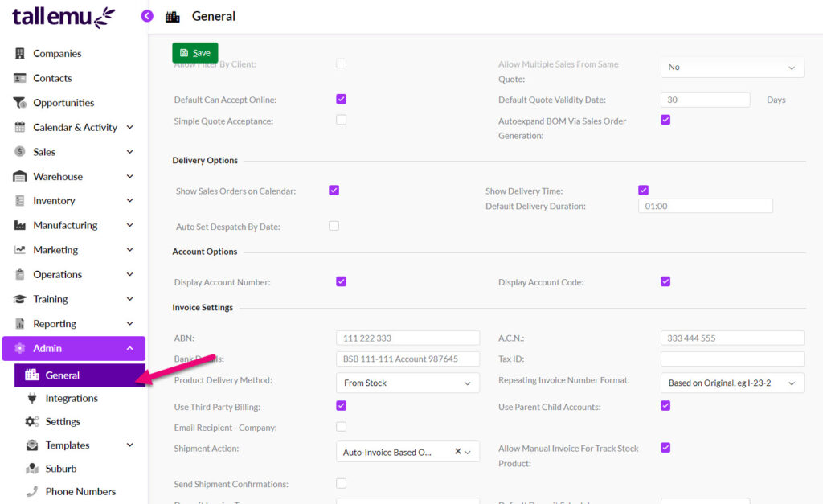The height and width of the screenshot is (504, 823).
Task: Click the Suburb map pin icon
Action: pyautogui.click(x=32, y=469)
